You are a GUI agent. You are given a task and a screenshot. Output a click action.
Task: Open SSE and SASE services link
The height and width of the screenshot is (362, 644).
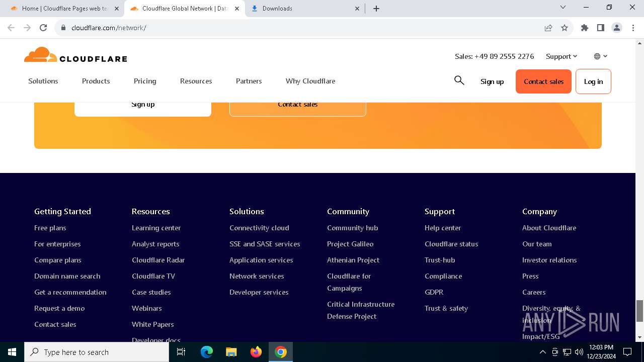click(x=265, y=244)
